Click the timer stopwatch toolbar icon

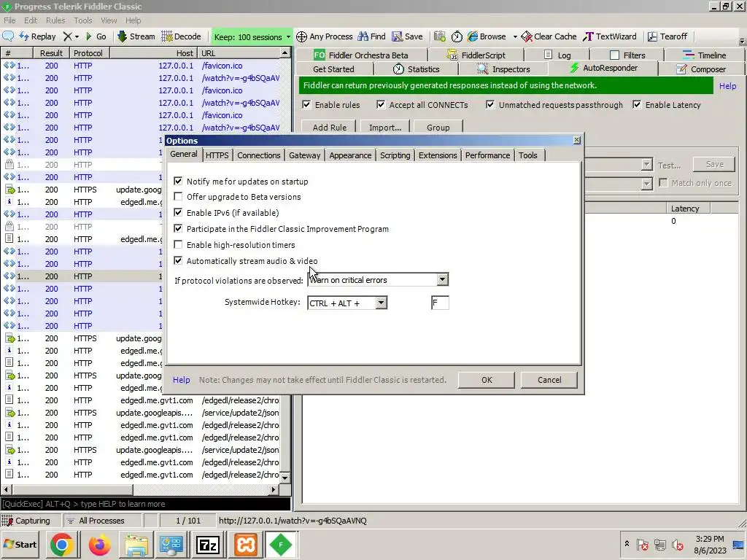pyautogui.click(x=457, y=36)
